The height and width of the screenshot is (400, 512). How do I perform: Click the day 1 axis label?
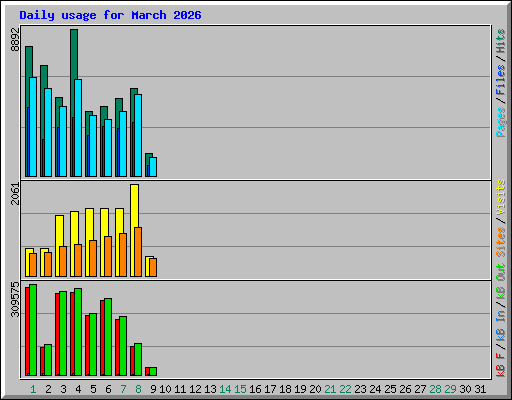pyautogui.click(x=33, y=389)
